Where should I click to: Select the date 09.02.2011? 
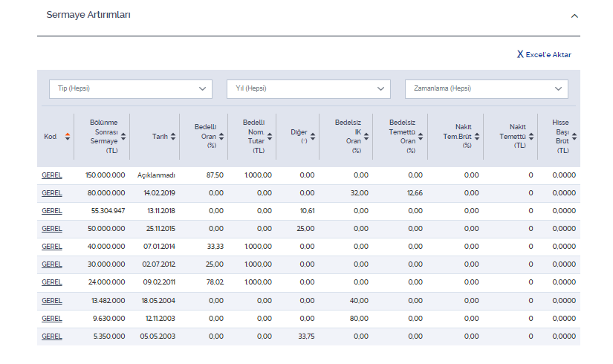tap(159, 282)
